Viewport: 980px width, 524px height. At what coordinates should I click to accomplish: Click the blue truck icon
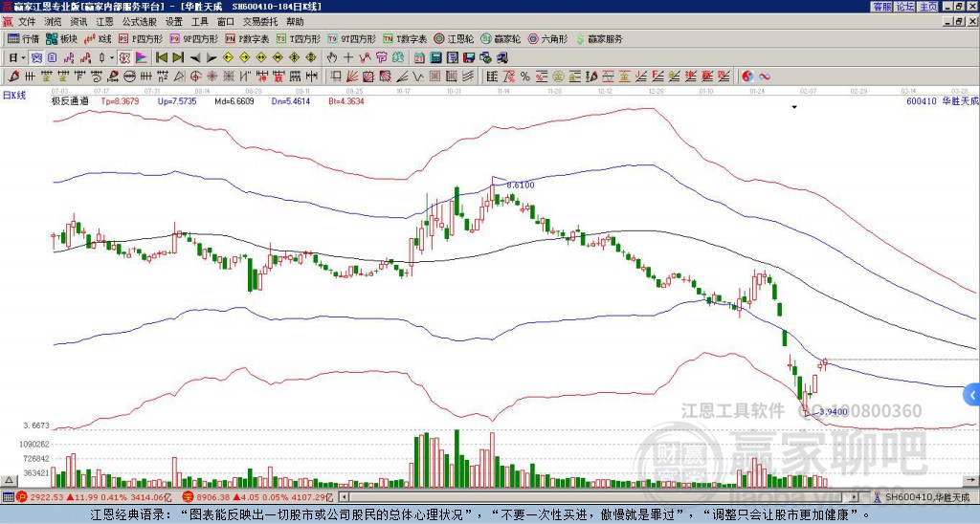[502, 58]
